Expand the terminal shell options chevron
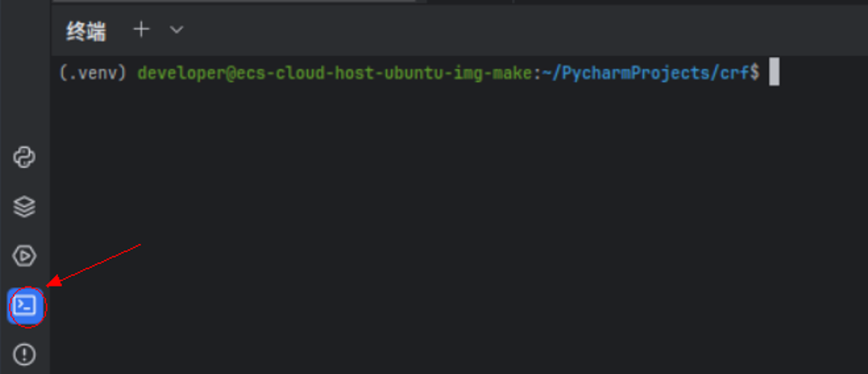The height and width of the screenshot is (374, 868). pyautogui.click(x=176, y=29)
